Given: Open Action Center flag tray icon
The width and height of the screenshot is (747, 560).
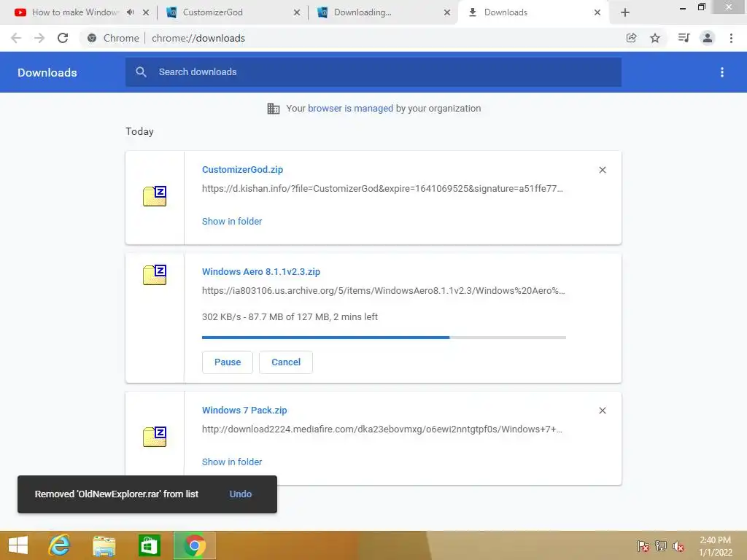Looking at the screenshot, I should (x=643, y=545).
